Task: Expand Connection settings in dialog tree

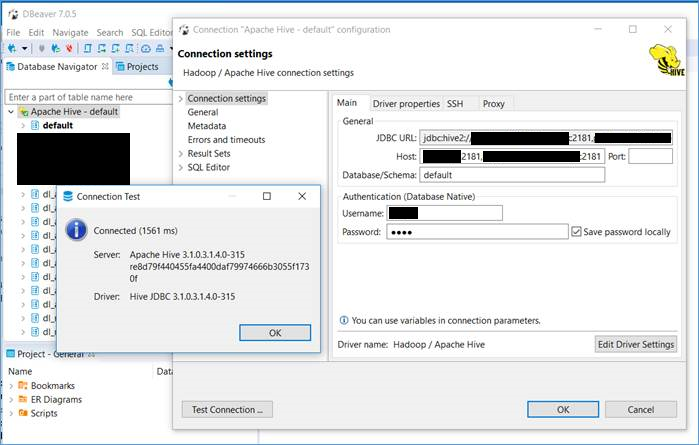Action: pyautogui.click(x=181, y=99)
